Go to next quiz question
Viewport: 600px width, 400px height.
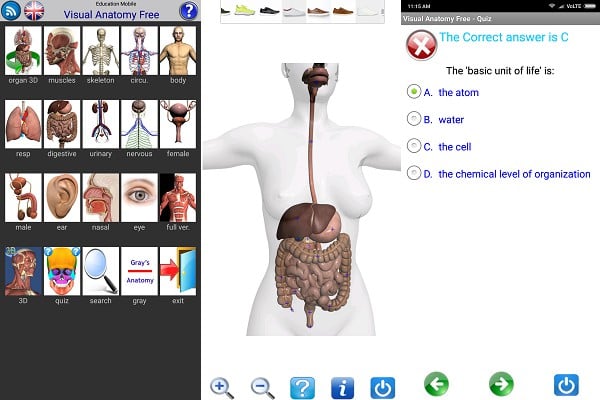point(501,384)
